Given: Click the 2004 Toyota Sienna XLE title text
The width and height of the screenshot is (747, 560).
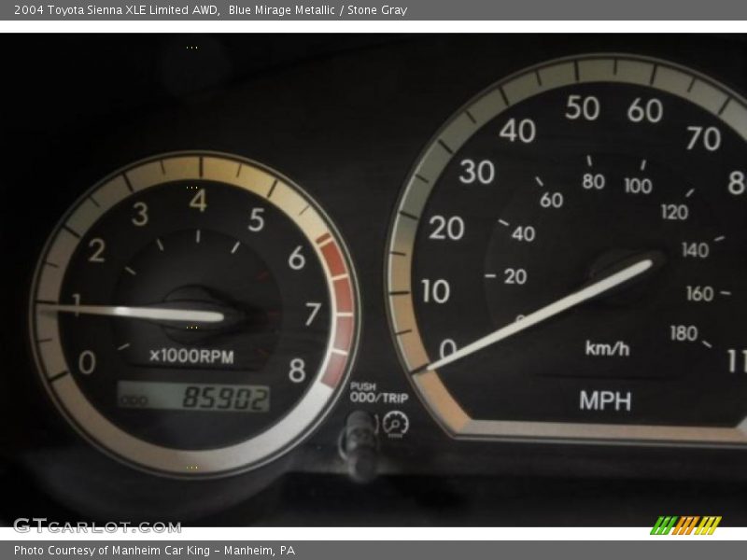Looking at the screenshot, I should (117, 10).
